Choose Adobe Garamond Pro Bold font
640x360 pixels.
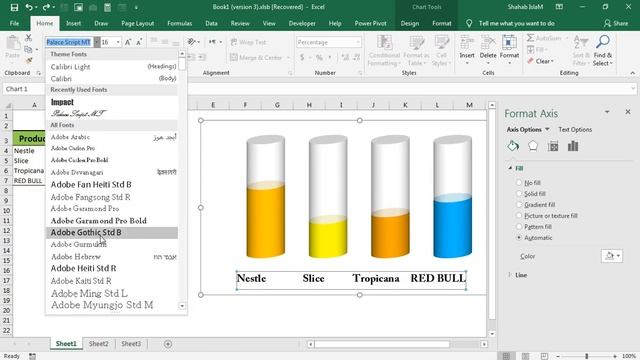coord(112,220)
